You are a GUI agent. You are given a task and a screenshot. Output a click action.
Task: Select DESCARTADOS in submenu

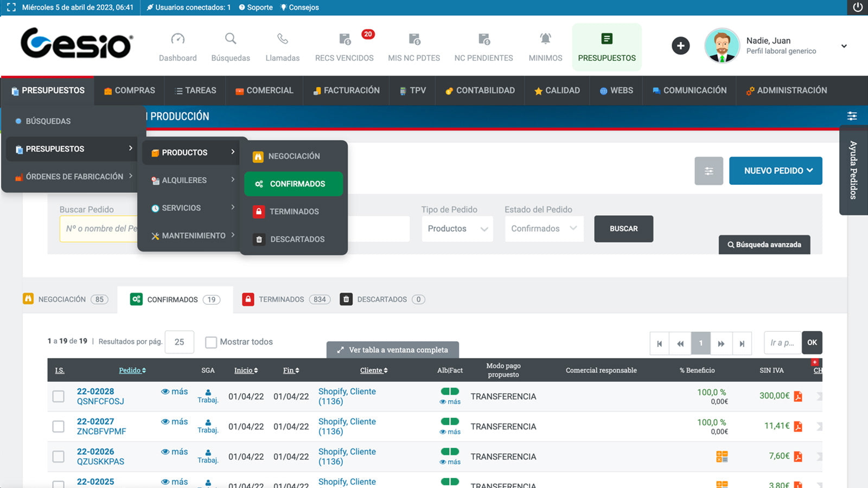293,239
